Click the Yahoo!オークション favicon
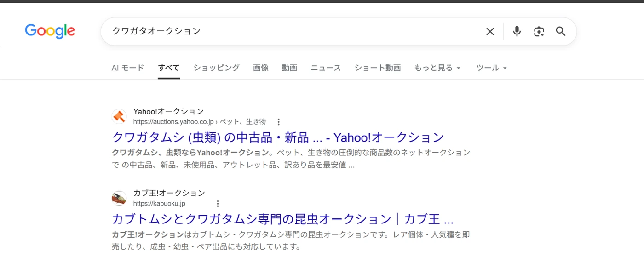The image size is (644, 257). click(x=119, y=116)
